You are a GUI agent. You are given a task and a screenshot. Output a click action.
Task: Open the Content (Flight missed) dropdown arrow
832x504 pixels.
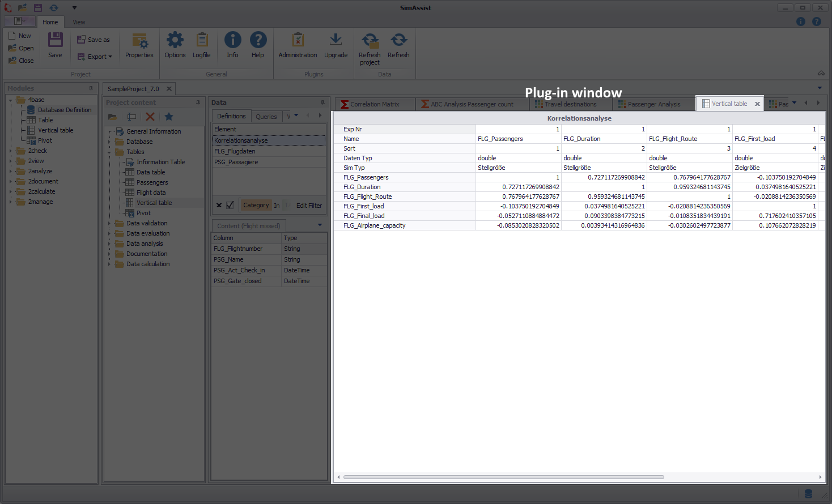[x=319, y=225]
